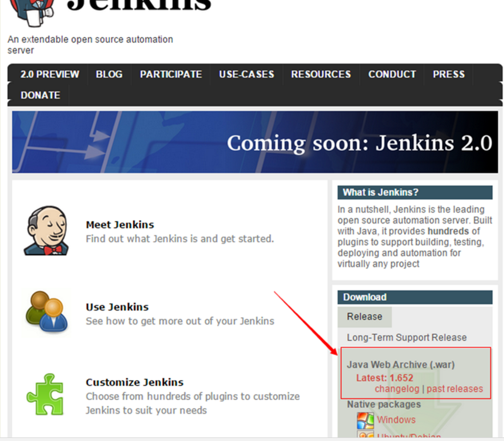This screenshot has width=504, height=441.
Task: Click 'Java Web Archive (.war)' text
Action: [401, 365]
